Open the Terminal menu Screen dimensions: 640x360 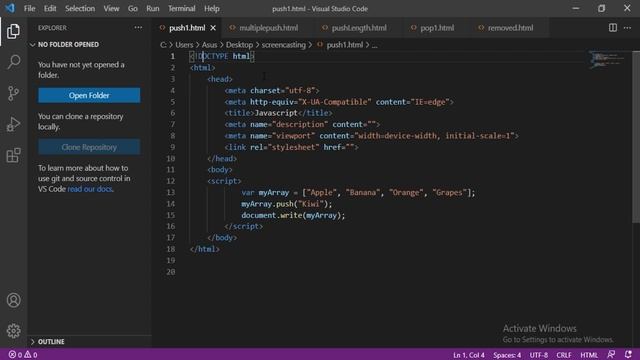pyautogui.click(x=182, y=9)
